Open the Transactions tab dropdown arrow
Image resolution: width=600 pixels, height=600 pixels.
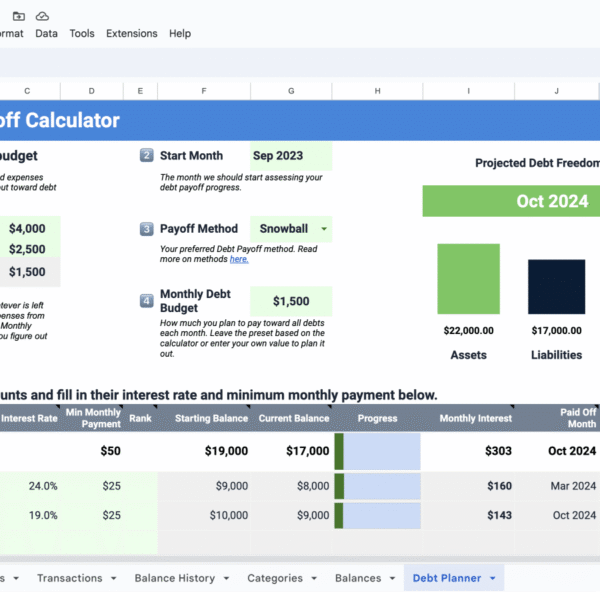click(113, 578)
